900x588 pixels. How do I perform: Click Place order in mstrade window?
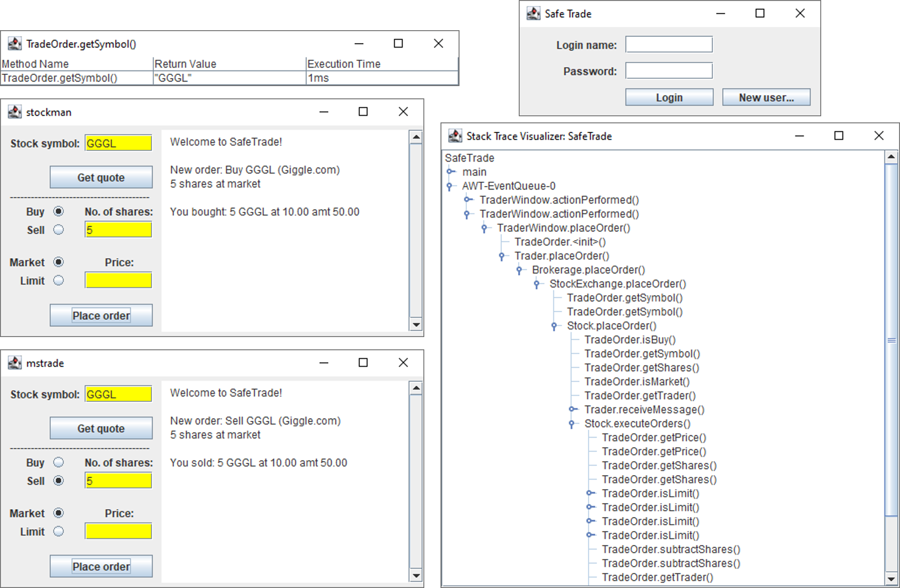(101, 566)
